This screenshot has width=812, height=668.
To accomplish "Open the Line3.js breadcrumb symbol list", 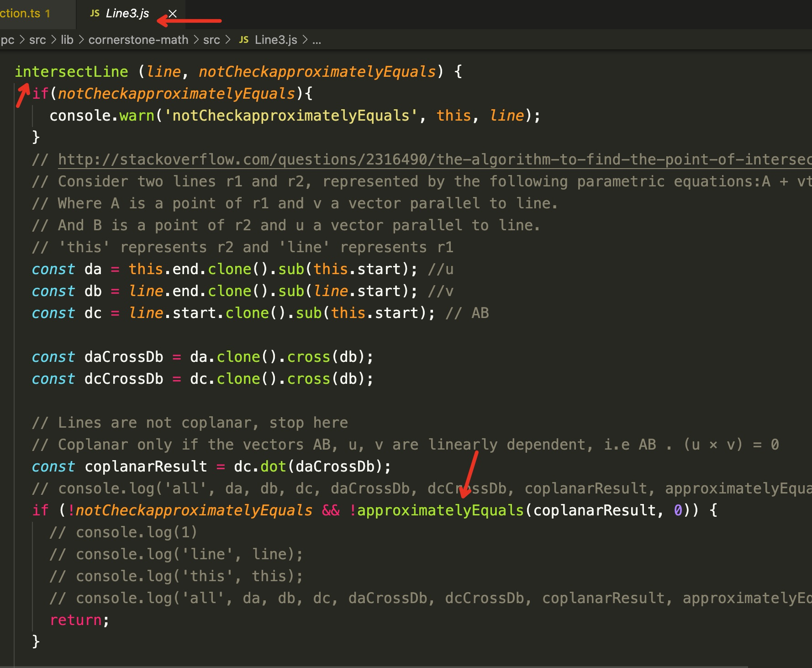I will [x=275, y=40].
